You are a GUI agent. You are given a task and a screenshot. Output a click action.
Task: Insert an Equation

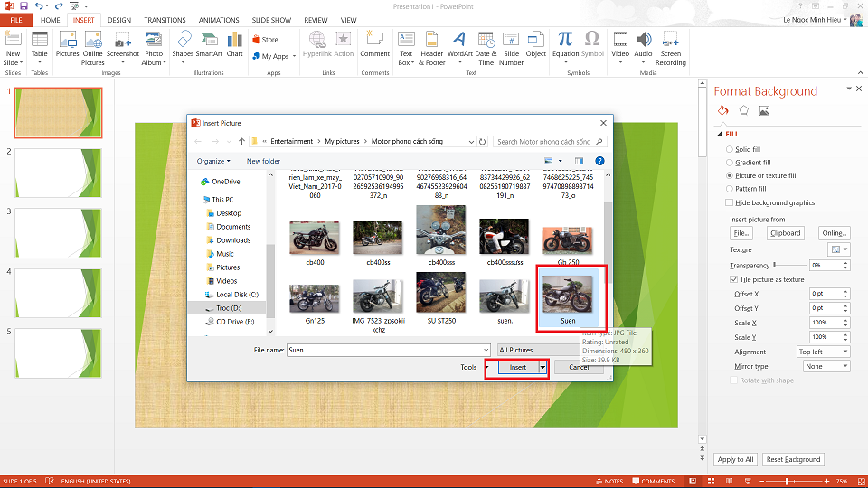pyautogui.click(x=565, y=48)
